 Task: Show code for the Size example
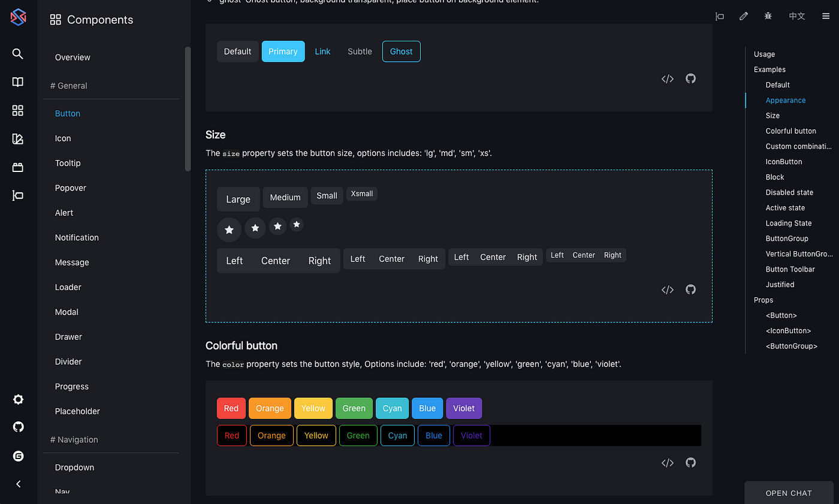coord(668,289)
